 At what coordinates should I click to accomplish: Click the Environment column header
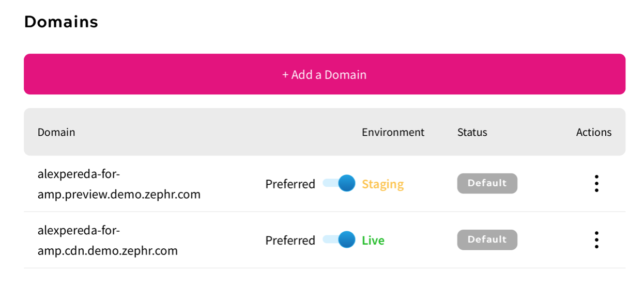(x=393, y=132)
